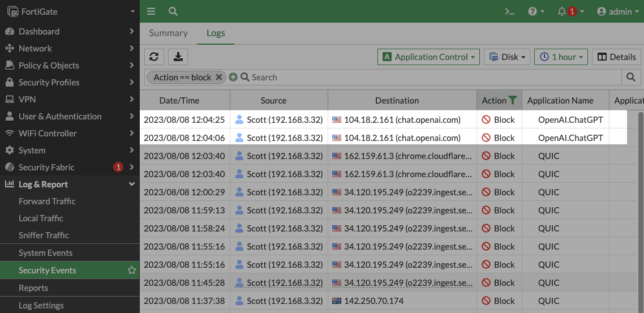Click the refresh logs icon button

(x=154, y=57)
